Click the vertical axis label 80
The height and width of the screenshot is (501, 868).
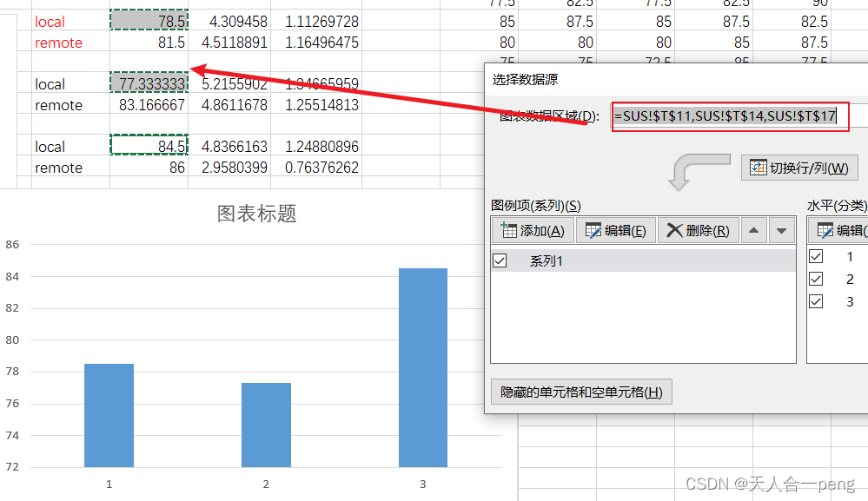coord(12,340)
